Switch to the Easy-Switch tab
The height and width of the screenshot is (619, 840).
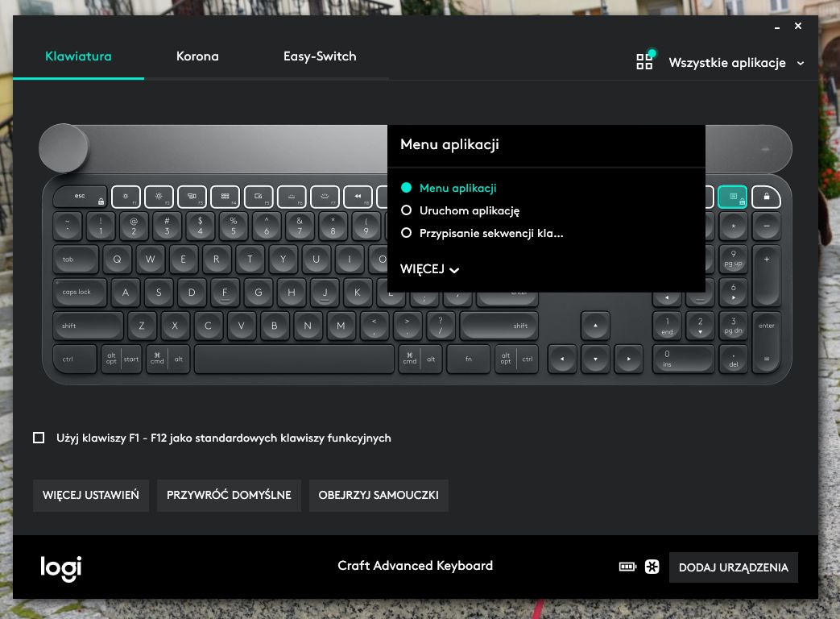(320, 56)
